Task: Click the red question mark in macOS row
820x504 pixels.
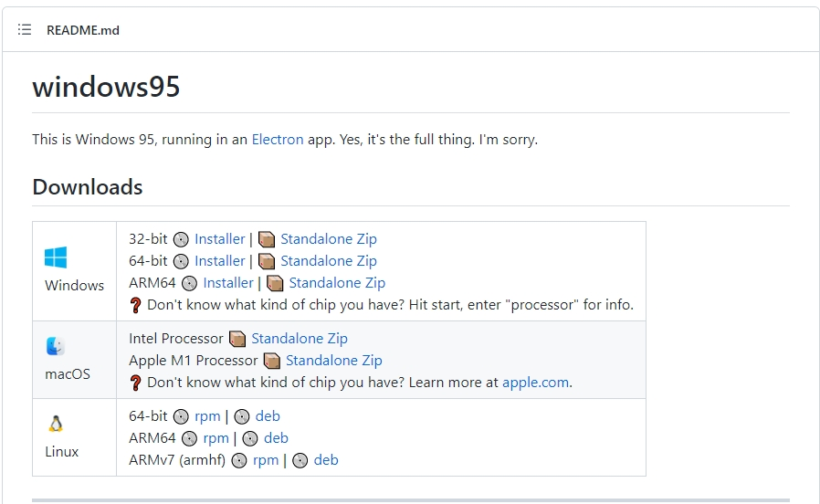Action: coord(135,383)
